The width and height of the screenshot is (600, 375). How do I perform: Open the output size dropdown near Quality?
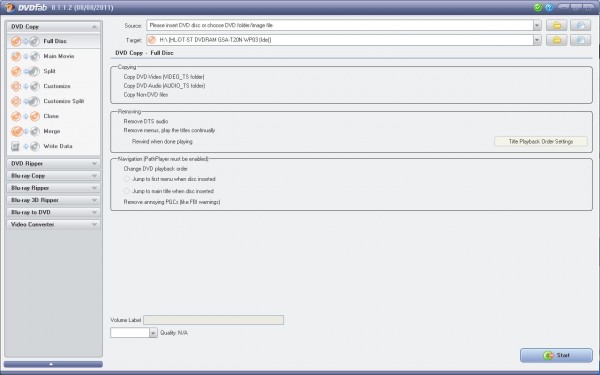click(x=153, y=333)
